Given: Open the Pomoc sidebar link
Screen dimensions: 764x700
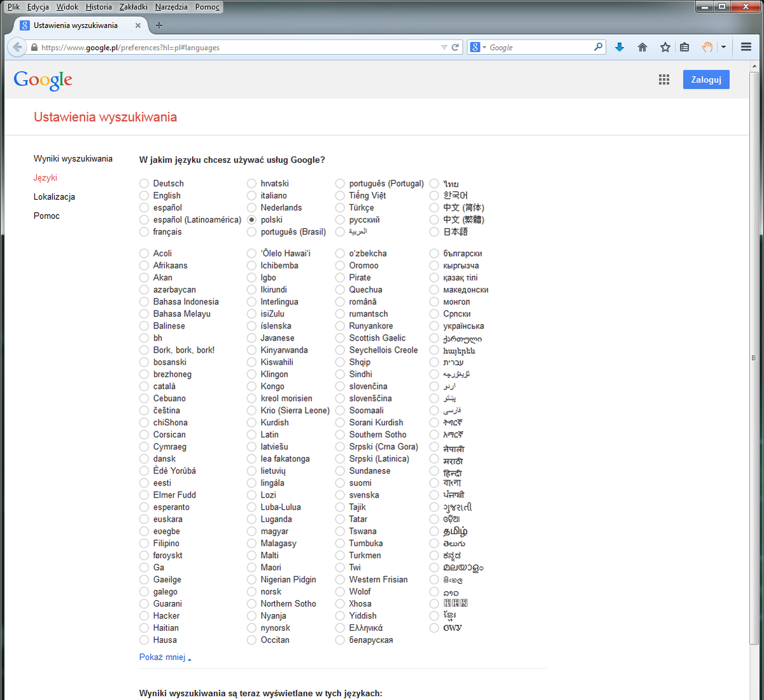Looking at the screenshot, I should (x=46, y=216).
